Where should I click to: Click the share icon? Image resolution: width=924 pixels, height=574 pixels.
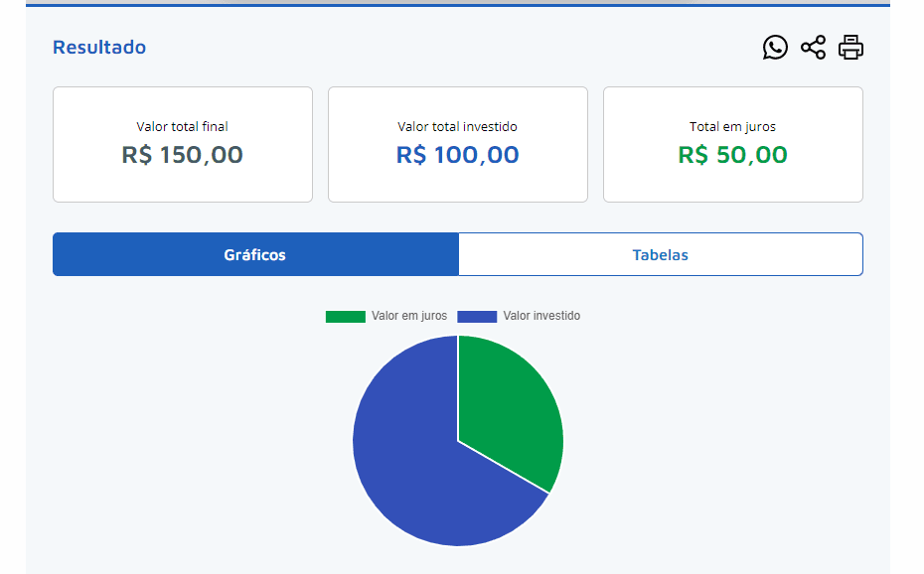click(x=813, y=48)
